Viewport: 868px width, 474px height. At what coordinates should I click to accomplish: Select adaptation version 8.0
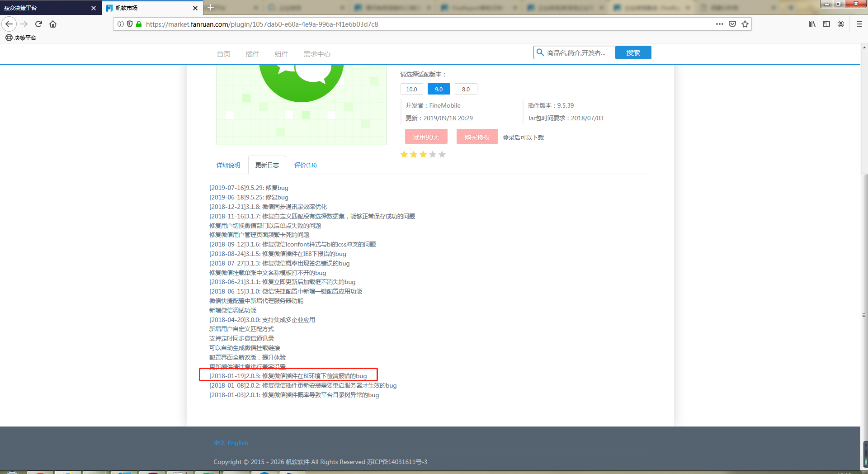(466, 89)
